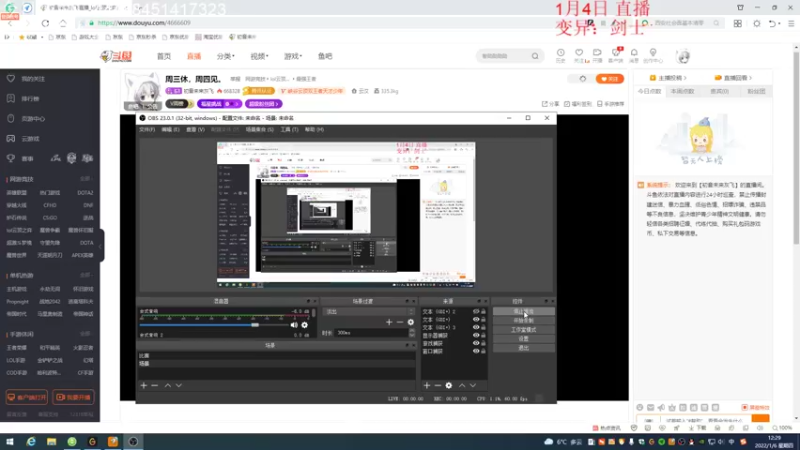Add a scene transition with plus icon
This screenshot has width=800, height=450.
389,322
